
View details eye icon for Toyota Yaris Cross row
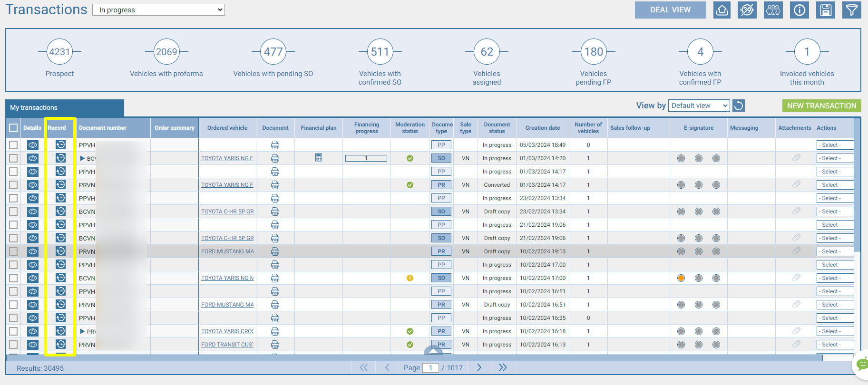[32, 331]
